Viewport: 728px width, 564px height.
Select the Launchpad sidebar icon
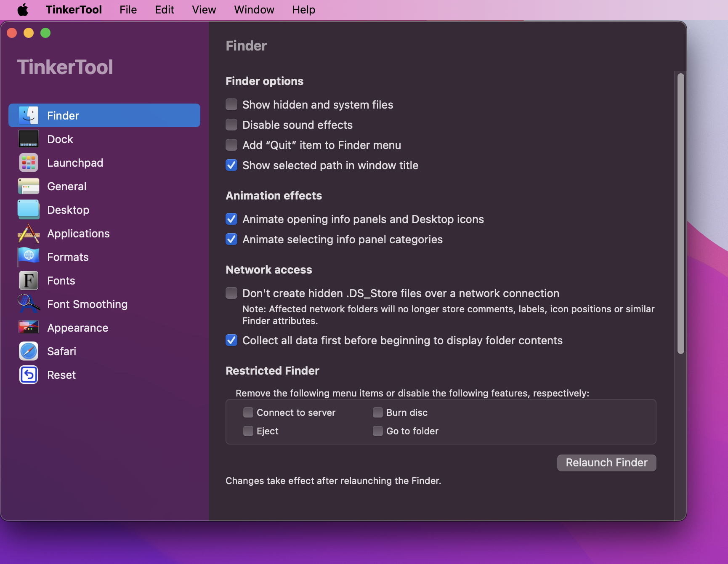(28, 162)
